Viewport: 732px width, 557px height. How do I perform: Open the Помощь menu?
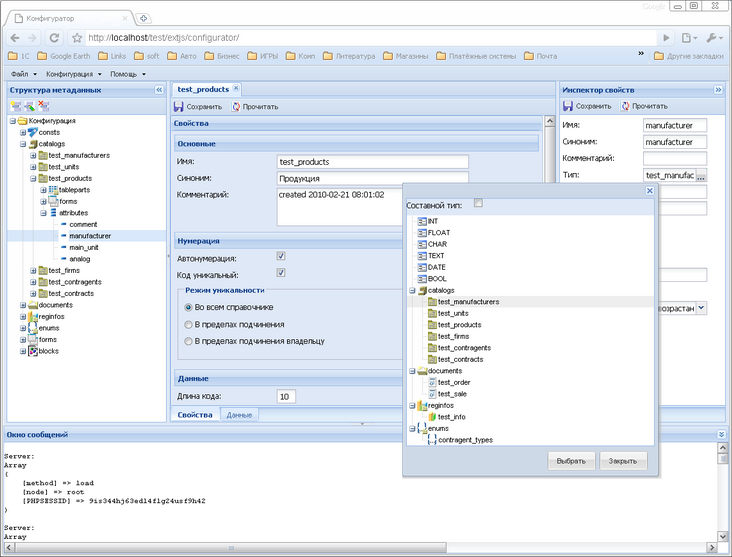[x=127, y=74]
